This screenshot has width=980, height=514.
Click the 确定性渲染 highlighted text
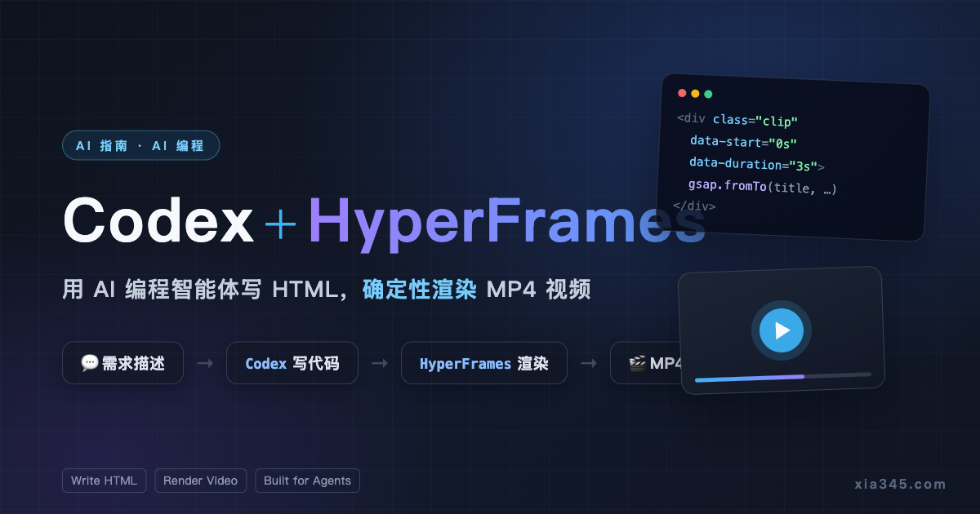pyautogui.click(x=419, y=290)
